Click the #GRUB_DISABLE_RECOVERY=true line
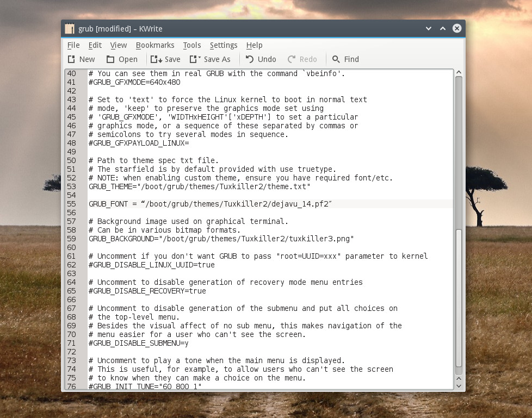 coord(147,291)
